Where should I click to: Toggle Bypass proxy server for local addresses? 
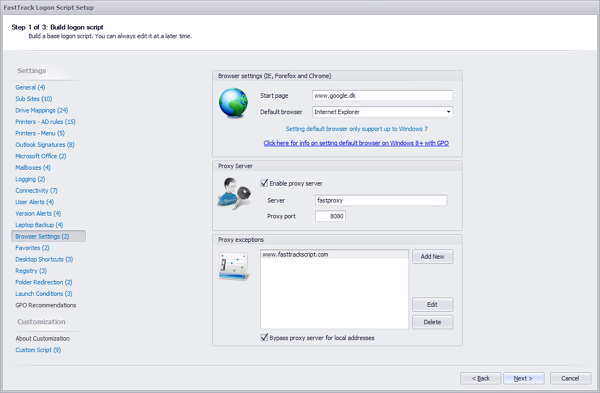264,338
